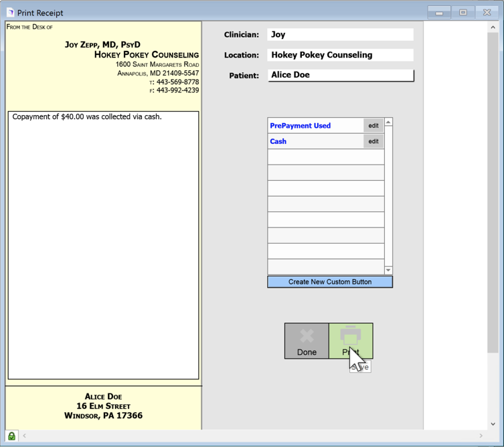Select the PrePayment Used entry
The height and width of the screenshot is (447, 504).
point(315,125)
